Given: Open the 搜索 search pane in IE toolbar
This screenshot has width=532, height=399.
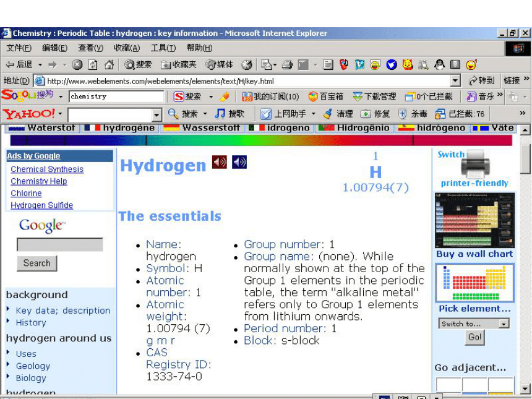Looking at the screenshot, I should pos(138,64).
